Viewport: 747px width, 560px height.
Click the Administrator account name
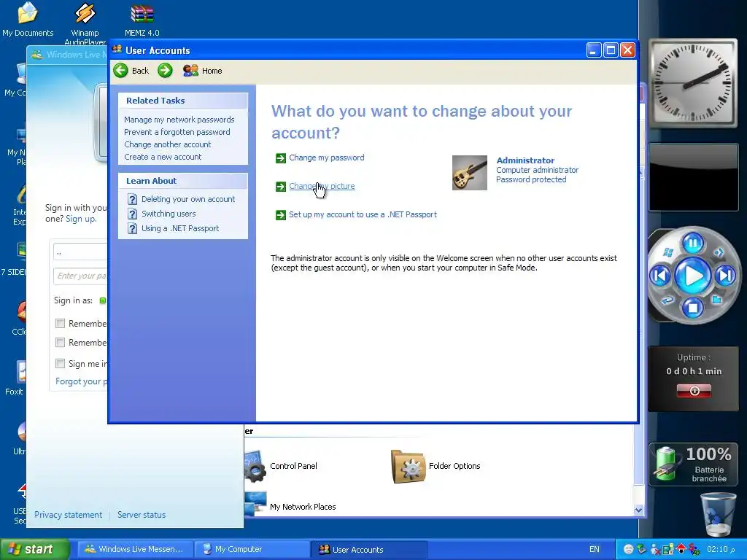pos(525,160)
